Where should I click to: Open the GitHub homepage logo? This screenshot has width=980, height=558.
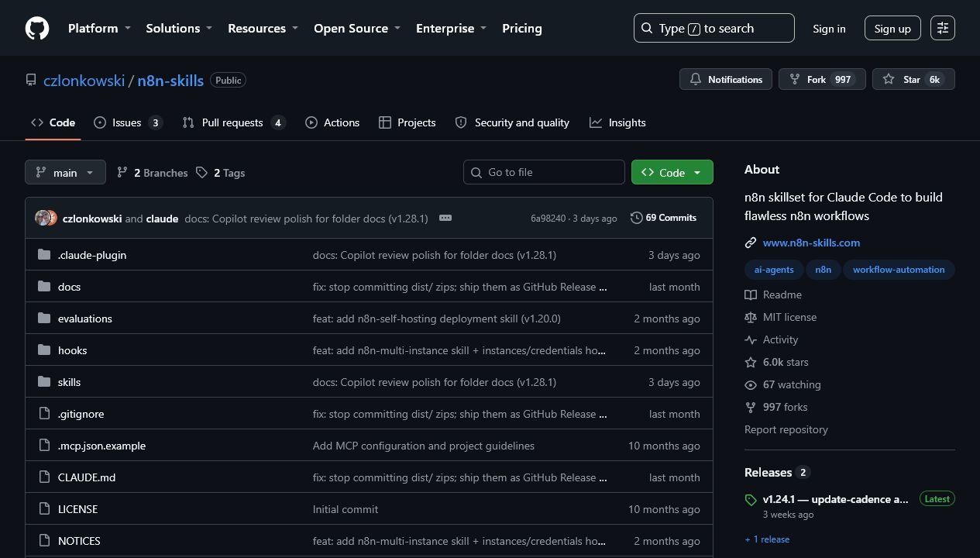(37, 29)
